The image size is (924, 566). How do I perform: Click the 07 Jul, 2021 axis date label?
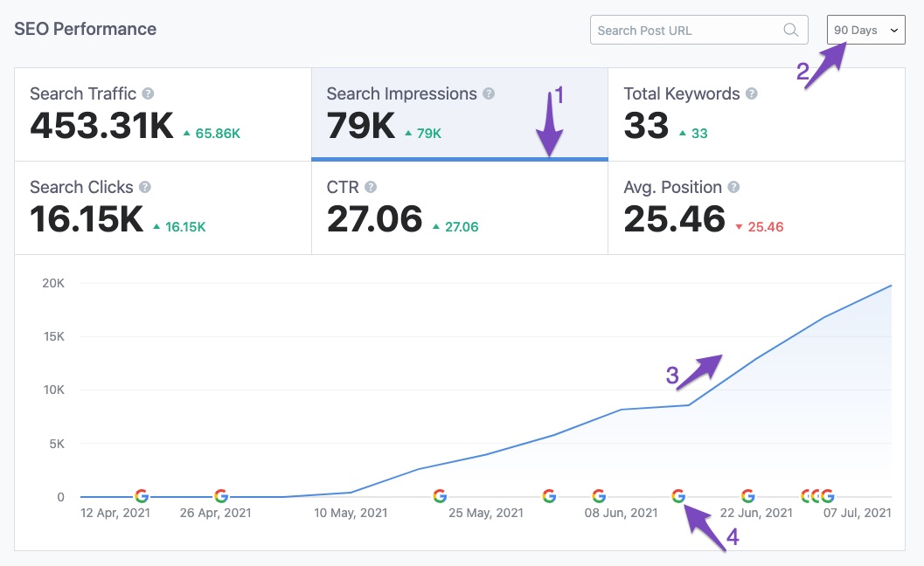[x=858, y=513]
